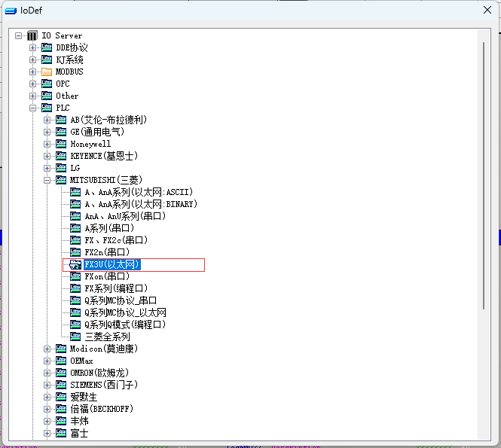Click the PLC folder icon
The height and width of the screenshot is (448, 501).
point(47,108)
